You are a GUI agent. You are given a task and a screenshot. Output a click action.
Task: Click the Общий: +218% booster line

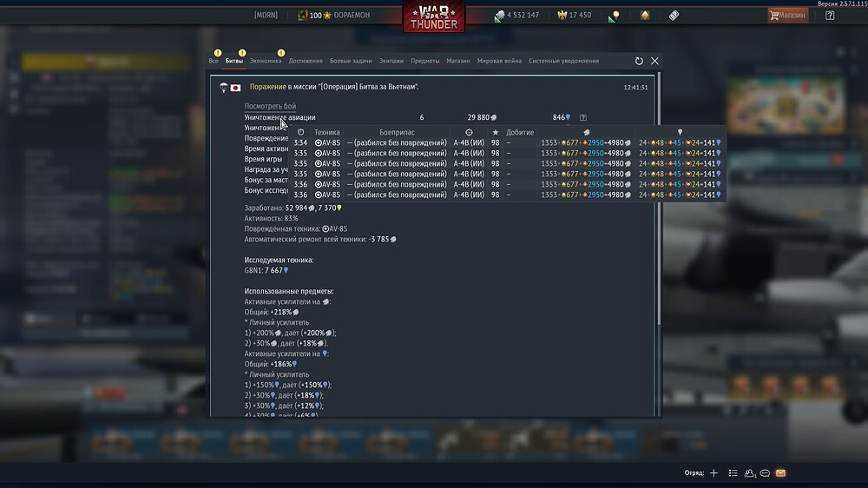click(x=271, y=312)
